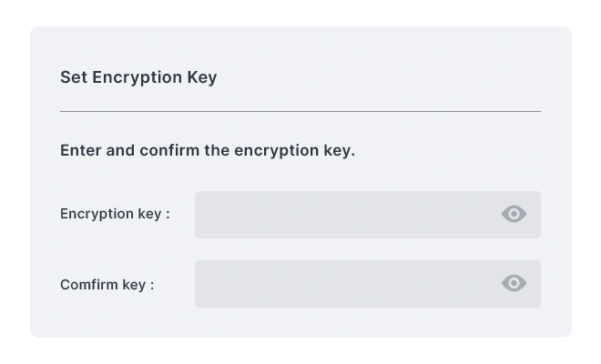Click the 'Enter and confirm the encryption key.' text
This screenshot has height=364, width=601.
coord(208,150)
